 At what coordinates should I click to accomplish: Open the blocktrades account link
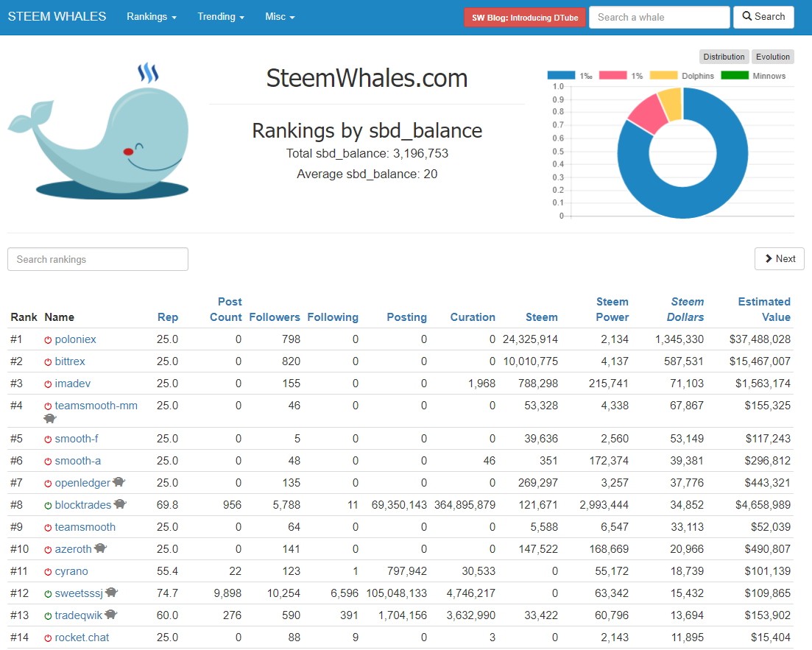[83, 505]
